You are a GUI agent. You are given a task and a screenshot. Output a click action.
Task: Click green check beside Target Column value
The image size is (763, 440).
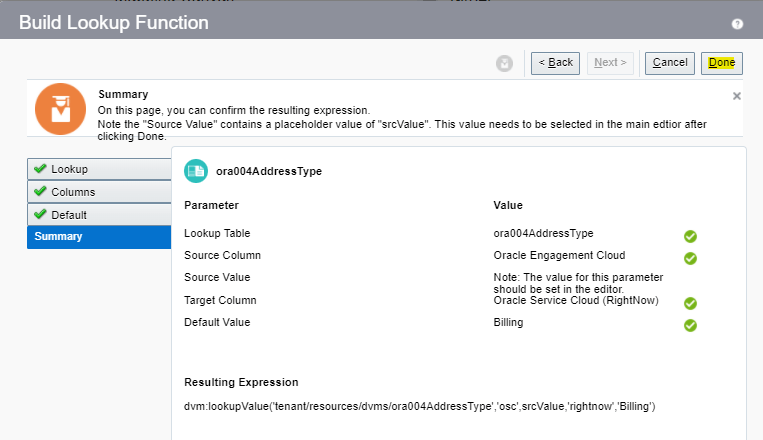click(690, 303)
